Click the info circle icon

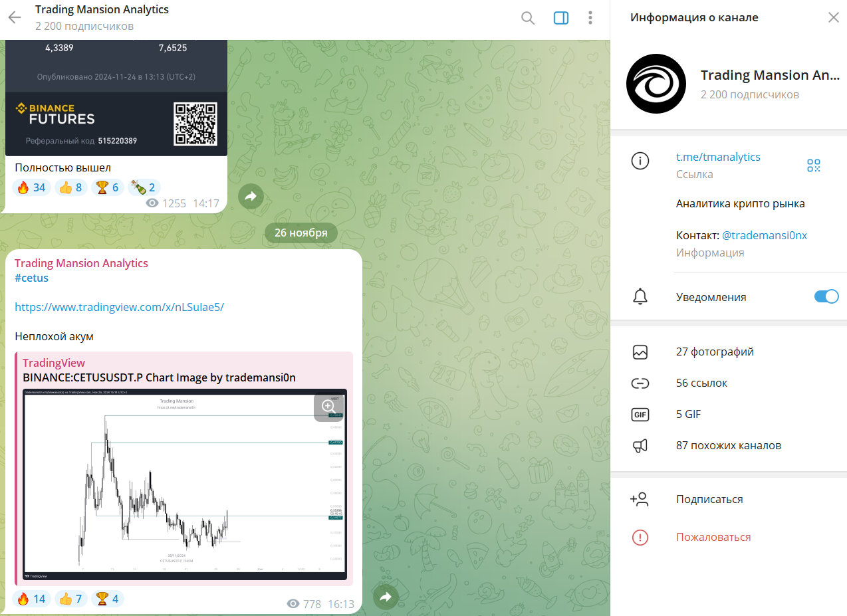coord(640,161)
